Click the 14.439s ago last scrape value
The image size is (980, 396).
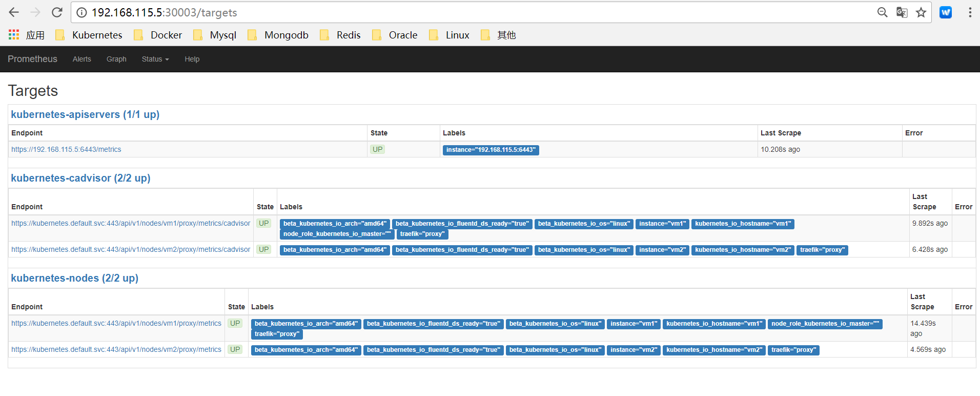(x=923, y=328)
